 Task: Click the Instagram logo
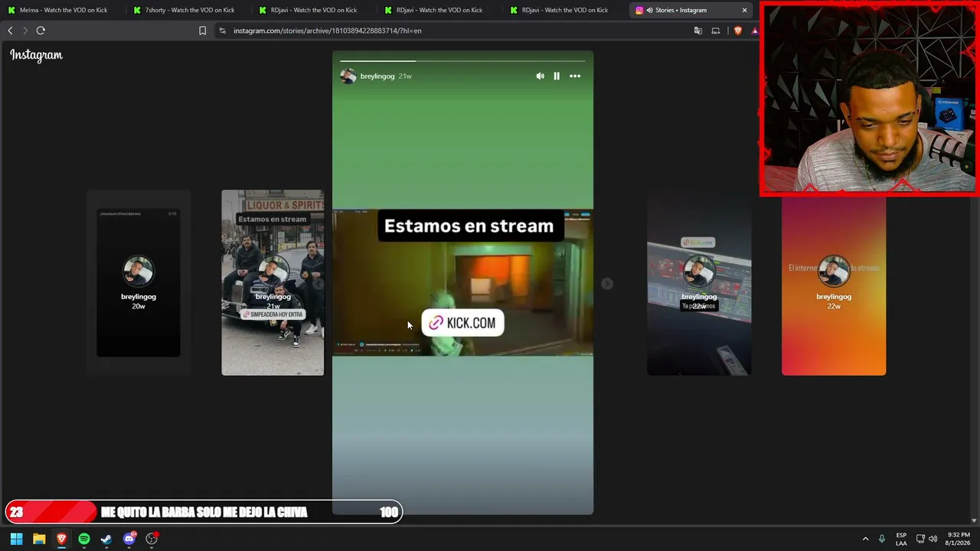coord(36,55)
